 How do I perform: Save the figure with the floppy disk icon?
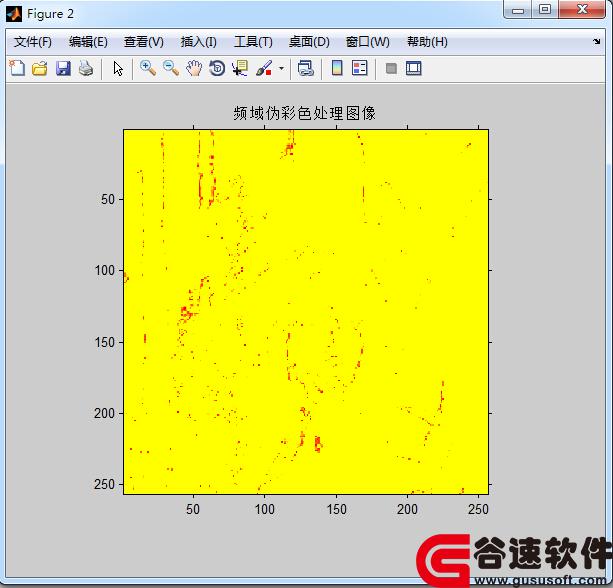pos(63,68)
